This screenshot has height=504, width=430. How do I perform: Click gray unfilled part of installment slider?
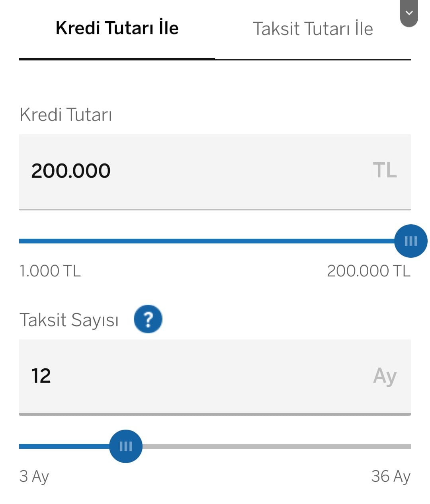(276, 446)
